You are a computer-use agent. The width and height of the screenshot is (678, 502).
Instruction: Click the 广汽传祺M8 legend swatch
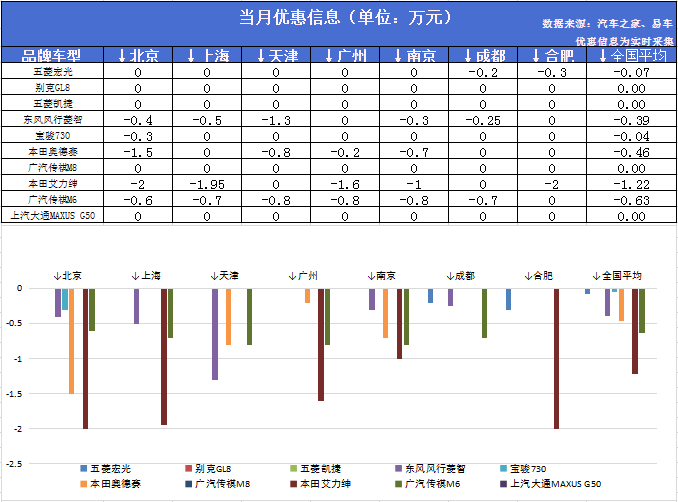pos(189,484)
